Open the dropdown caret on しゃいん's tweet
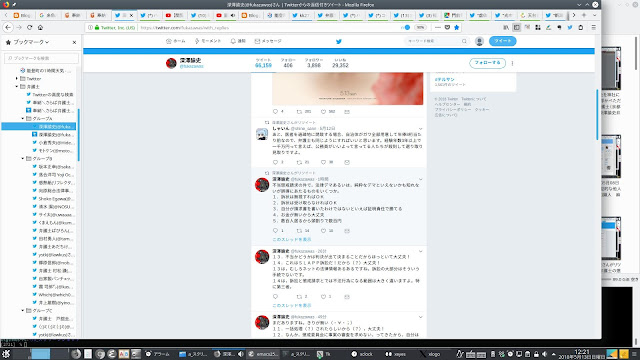Screen dimensions: 640x360 420,129
